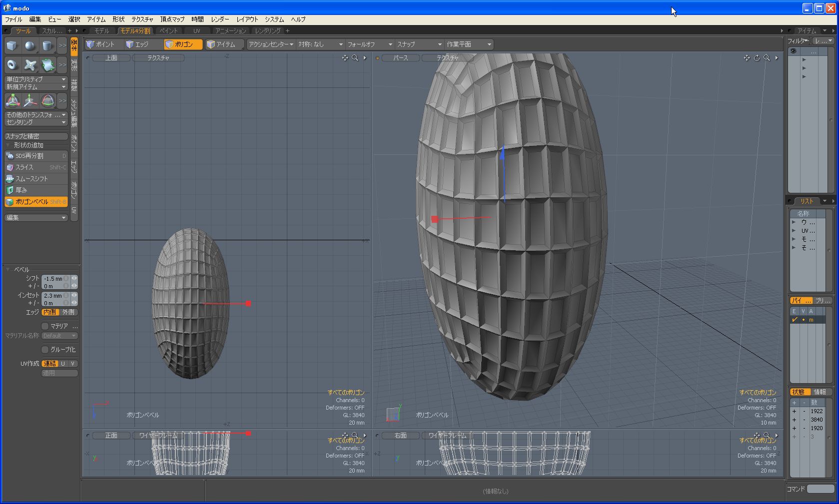Select the sphere primitive tool icon
839x504 pixels.
tap(30, 46)
